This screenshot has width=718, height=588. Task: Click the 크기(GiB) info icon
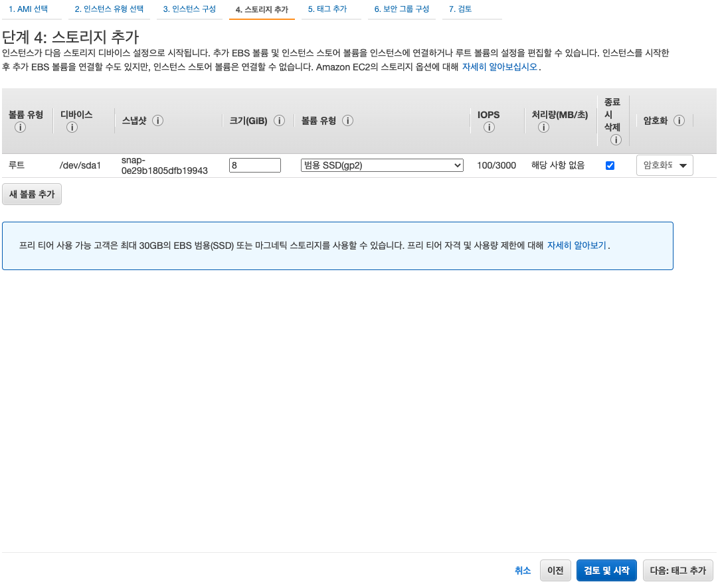click(x=280, y=121)
